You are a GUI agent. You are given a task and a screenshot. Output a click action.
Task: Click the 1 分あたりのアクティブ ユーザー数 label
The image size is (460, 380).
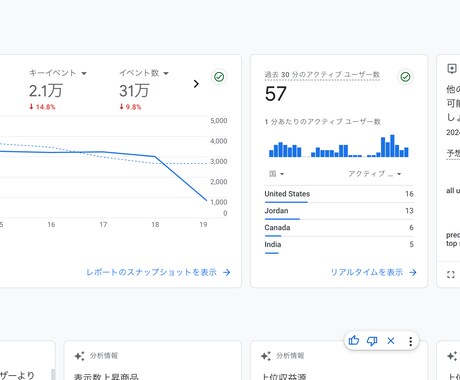[x=323, y=122]
